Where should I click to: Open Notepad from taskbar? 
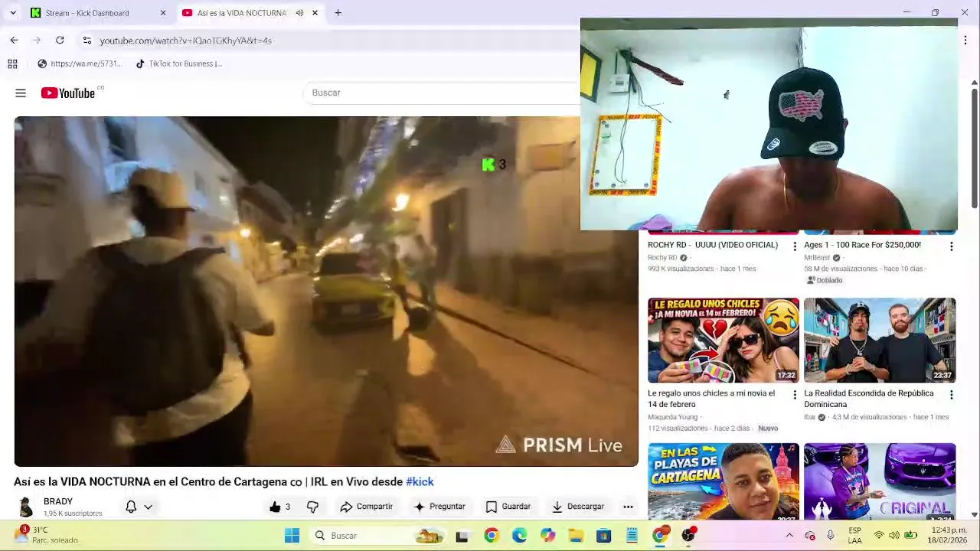click(x=632, y=536)
